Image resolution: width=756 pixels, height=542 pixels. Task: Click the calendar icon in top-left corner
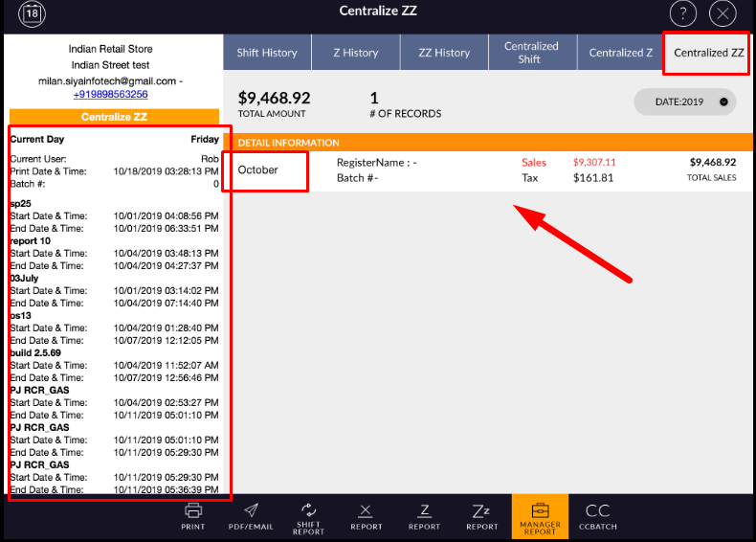click(32, 14)
